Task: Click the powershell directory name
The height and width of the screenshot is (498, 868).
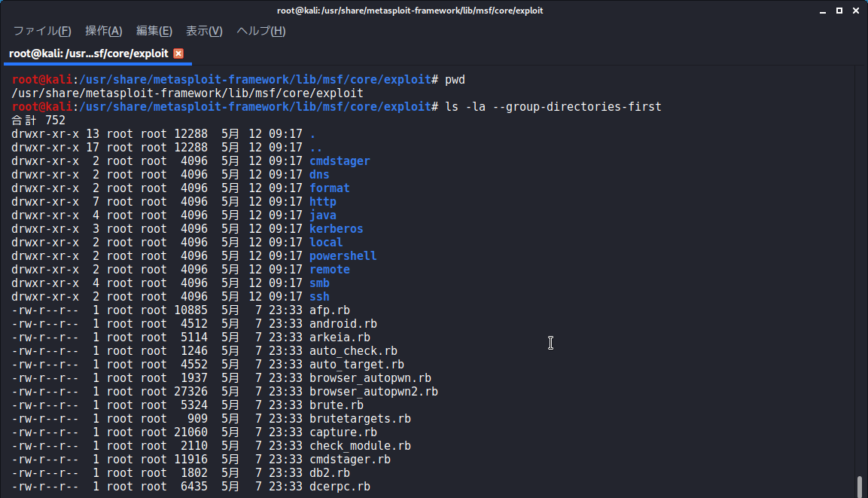Action: coord(343,256)
